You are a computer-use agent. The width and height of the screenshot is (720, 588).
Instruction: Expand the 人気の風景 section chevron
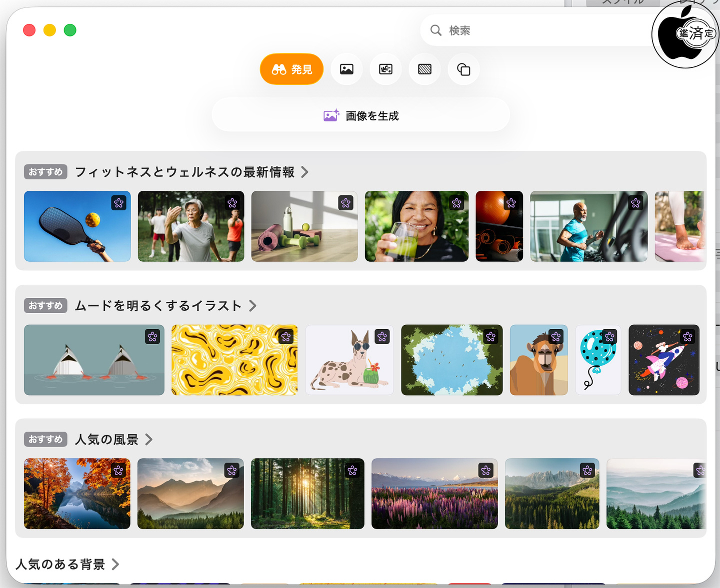148,440
